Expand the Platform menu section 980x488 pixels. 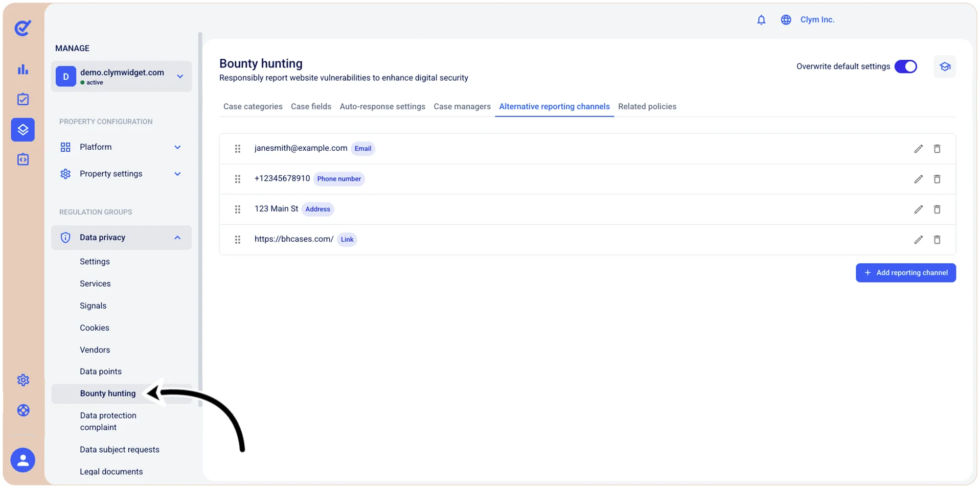(121, 147)
